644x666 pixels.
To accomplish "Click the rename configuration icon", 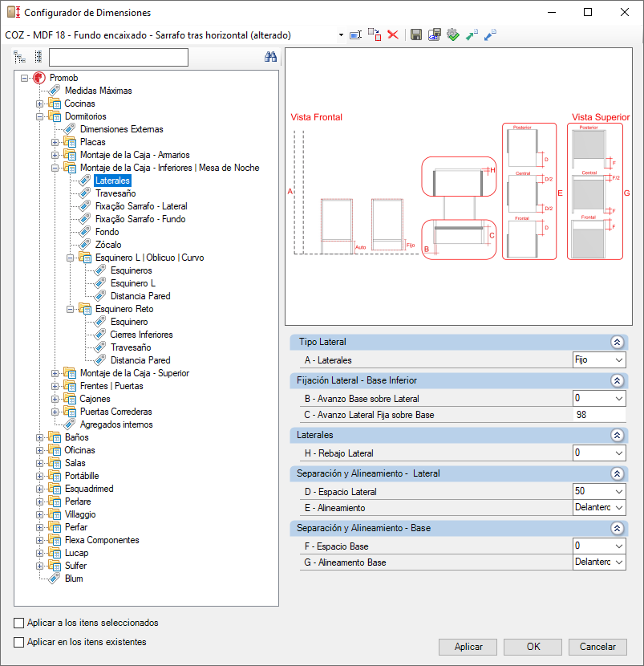I will tap(355, 35).
